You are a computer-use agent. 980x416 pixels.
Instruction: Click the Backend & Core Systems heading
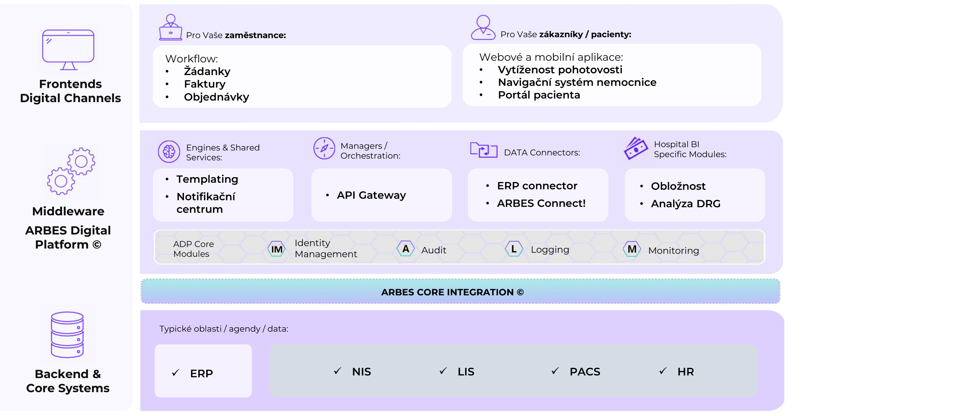tap(68, 381)
